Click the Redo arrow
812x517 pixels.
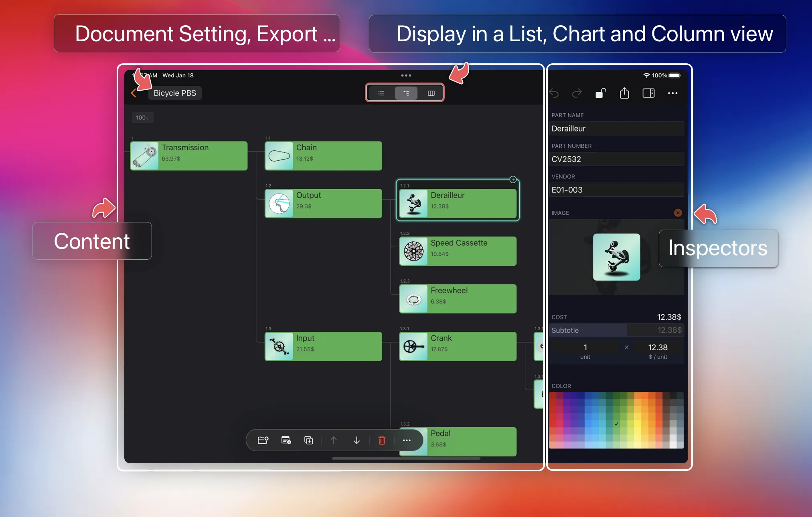577,93
